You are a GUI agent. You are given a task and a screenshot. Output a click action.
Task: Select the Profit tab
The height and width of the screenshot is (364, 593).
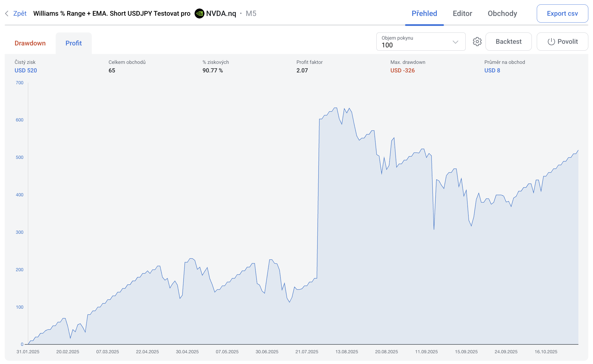[x=74, y=43]
